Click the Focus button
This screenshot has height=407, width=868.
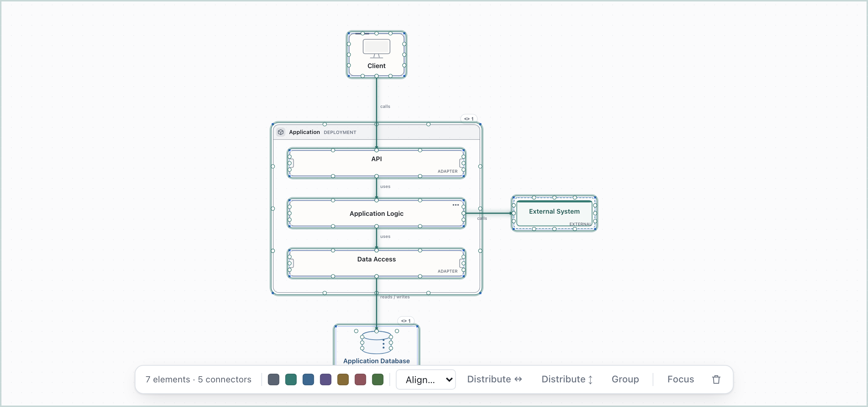tap(681, 379)
